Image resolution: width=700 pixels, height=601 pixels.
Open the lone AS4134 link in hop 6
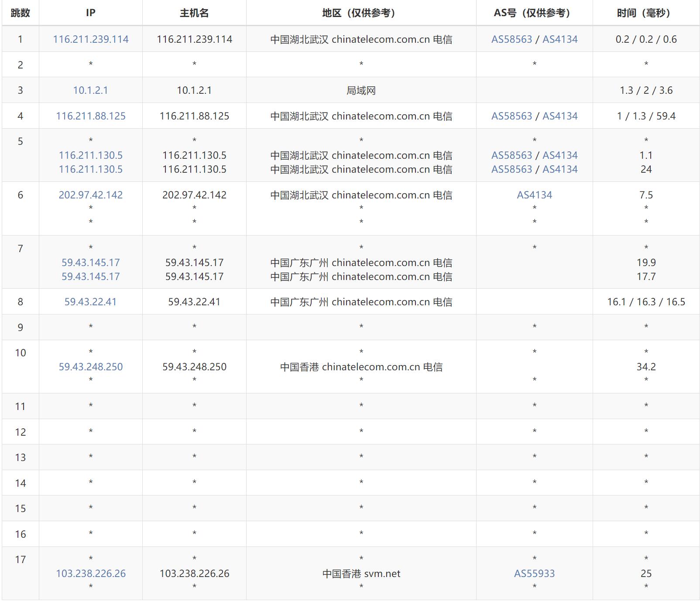(x=535, y=195)
